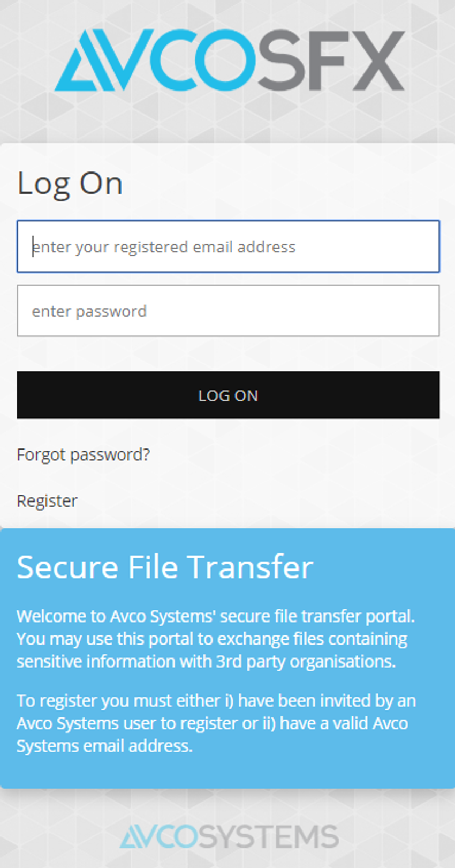The width and height of the screenshot is (455, 868).
Task: Click the blue "O" ring in the header logo
Action: 225,60
